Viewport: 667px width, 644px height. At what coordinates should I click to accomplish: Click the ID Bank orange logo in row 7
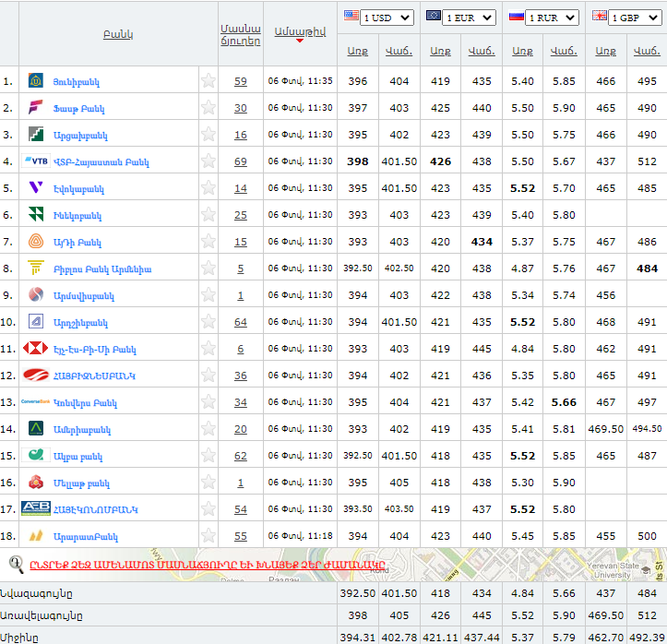click(36, 241)
